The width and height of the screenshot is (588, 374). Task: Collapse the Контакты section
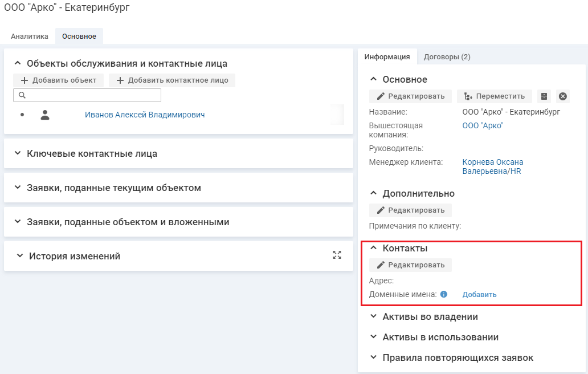(x=374, y=248)
